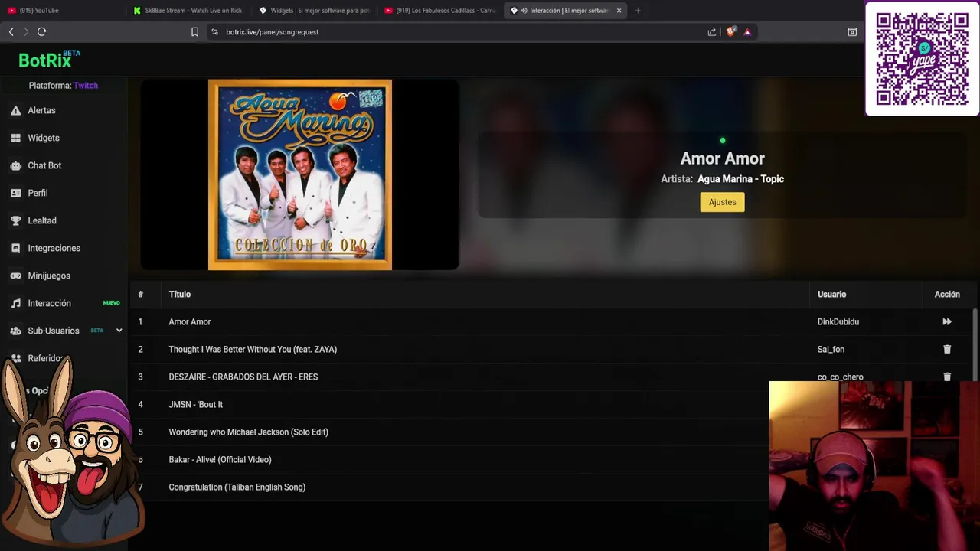980x551 pixels.
Task: Click the Sub-Usuarios people icon
Action: (x=15, y=331)
